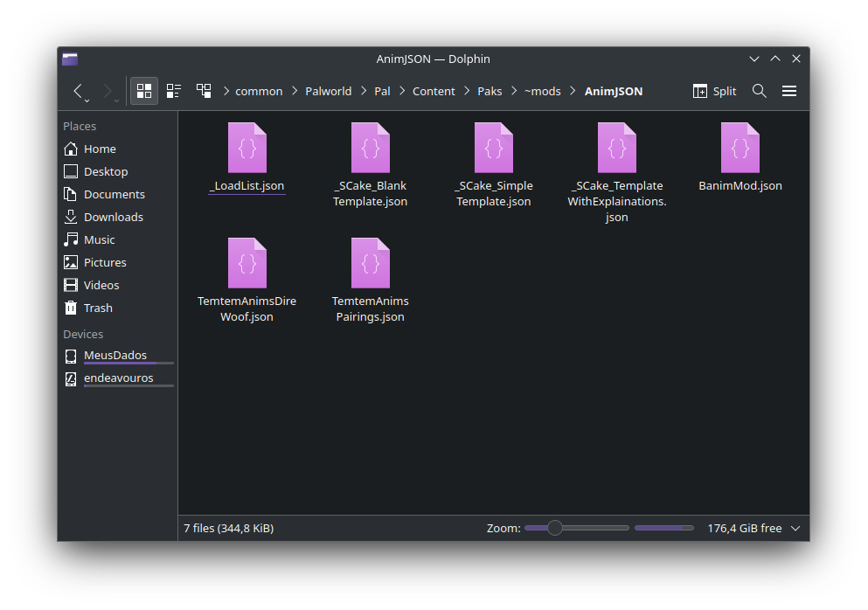This screenshot has width=868, height=610.
Task: Expand the chevron before common in breadcrumb
Action: [226, 91]
